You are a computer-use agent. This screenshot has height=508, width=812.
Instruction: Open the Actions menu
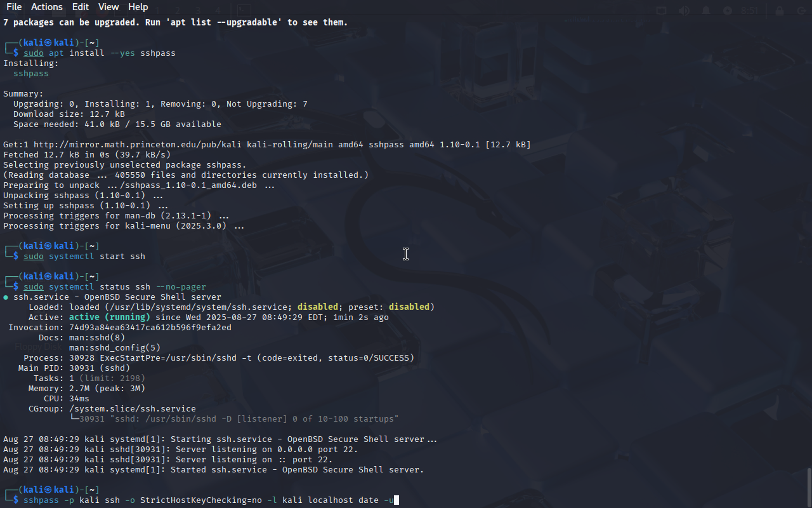tap(47, 7)
